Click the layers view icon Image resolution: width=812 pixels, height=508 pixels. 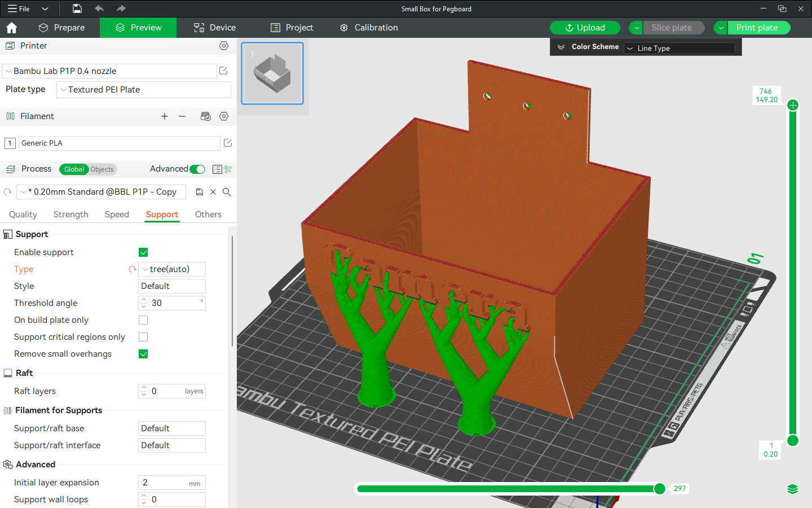[x=793, y=489]
